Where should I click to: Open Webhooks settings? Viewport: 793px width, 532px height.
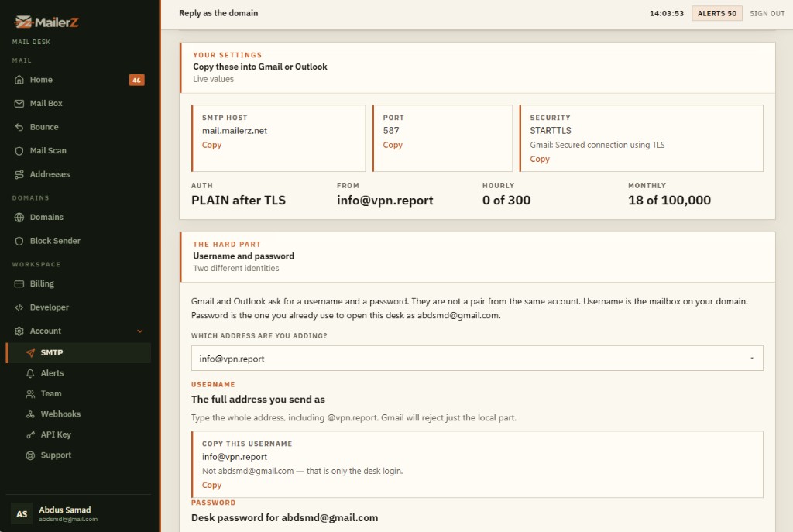click(x=78, y=414)
